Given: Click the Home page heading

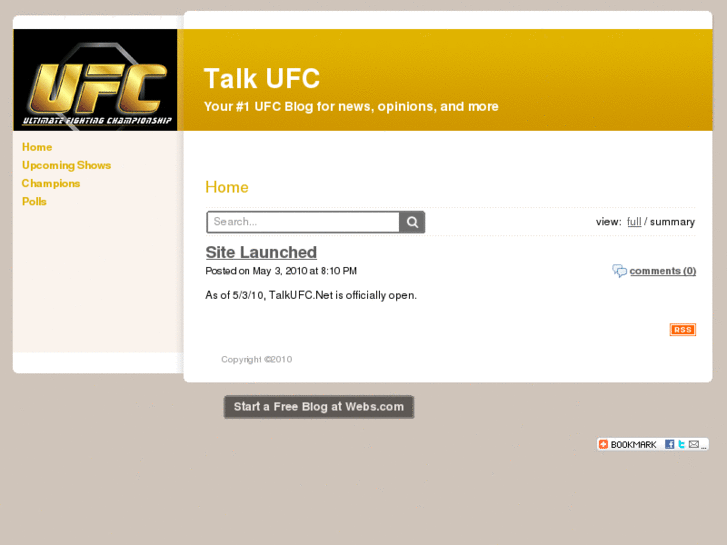Looking at the screenshot, I should coord(227,187).
